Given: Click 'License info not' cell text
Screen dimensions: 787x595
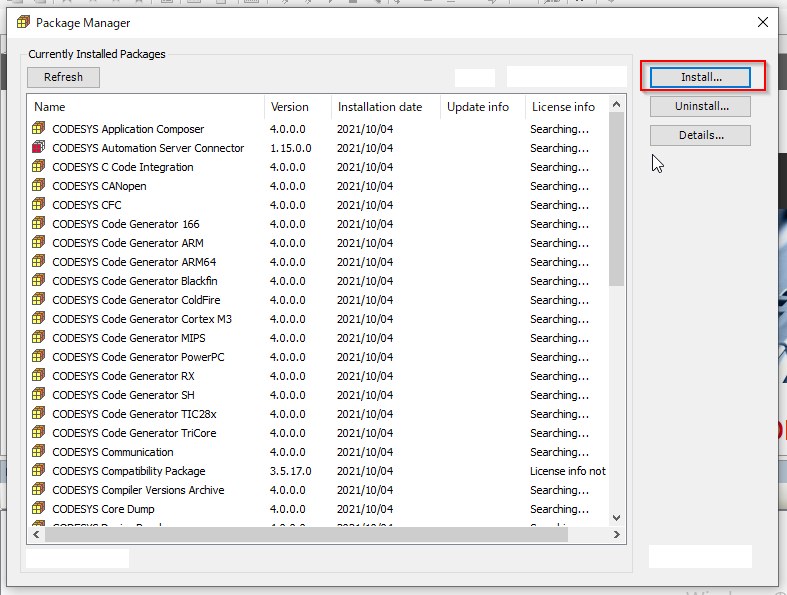Looking at the screenshot, I should coord(568,471).
